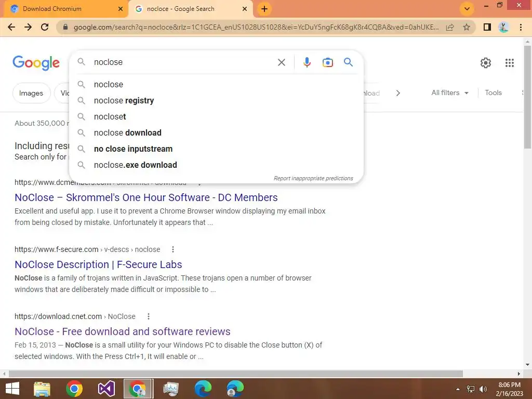532x399 pixels.
Task: Open the tab search dropdown arrow
Action: pos(467,9)
